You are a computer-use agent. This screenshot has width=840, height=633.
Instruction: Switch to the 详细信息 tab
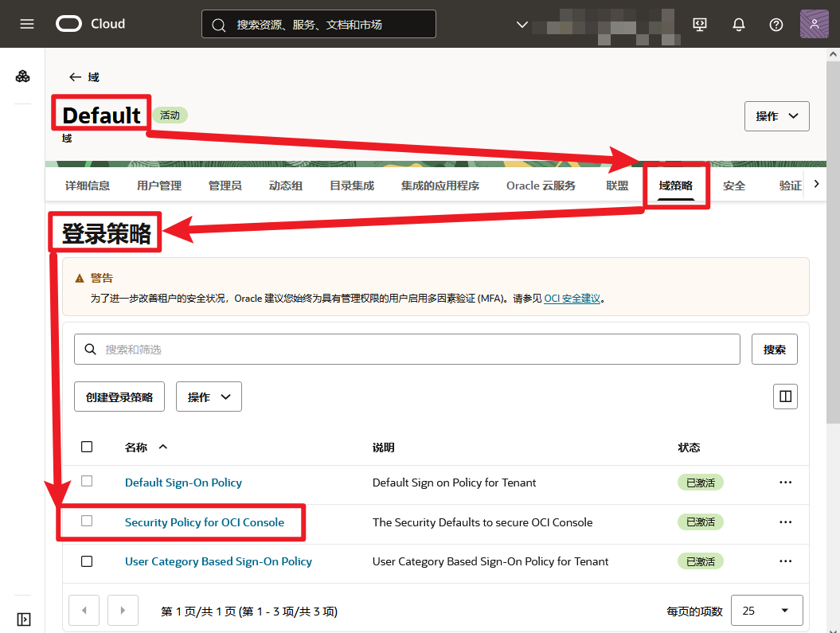[88, 186]
